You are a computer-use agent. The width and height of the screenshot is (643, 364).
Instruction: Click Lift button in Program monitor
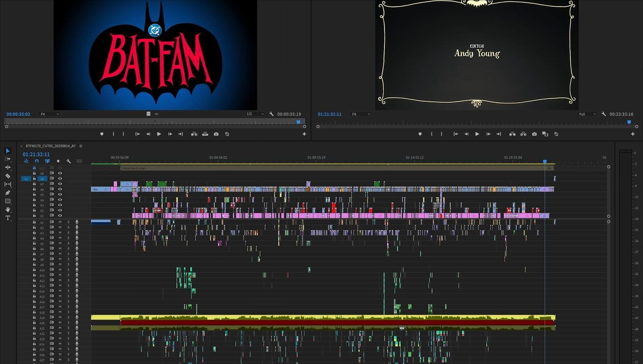coord(512,134)
